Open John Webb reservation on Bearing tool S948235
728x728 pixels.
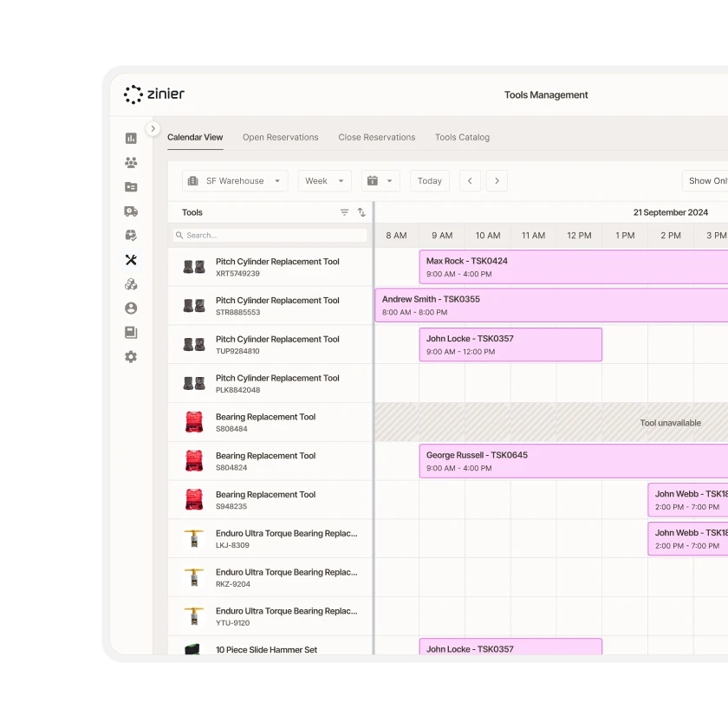(688, 500)
